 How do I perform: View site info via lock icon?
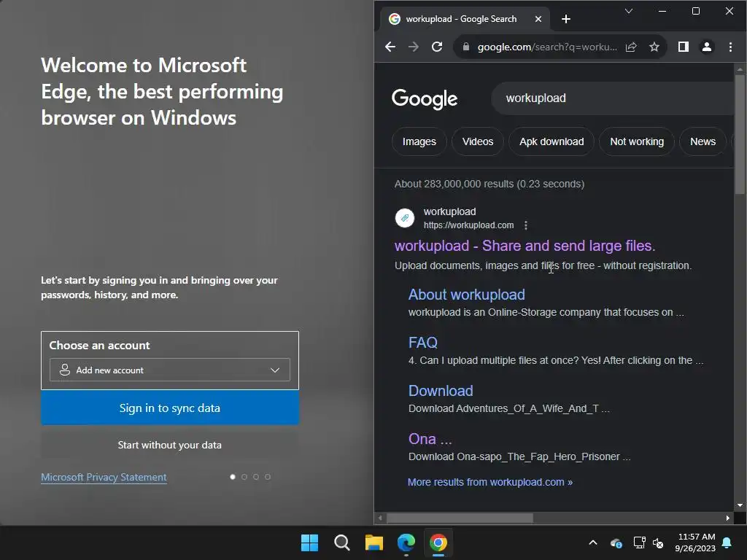pyautogui.click(x=466, y=47)
